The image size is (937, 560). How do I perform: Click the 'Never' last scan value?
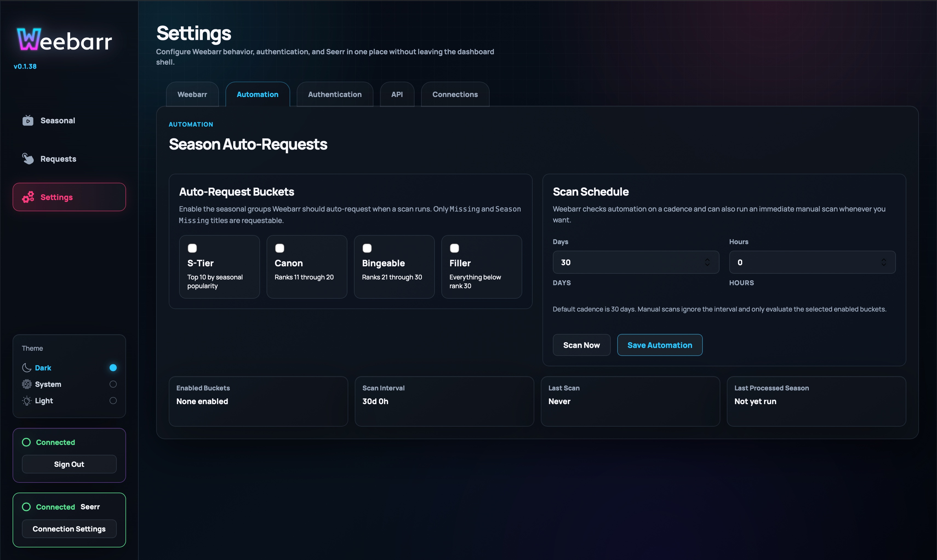coord(559,402)
